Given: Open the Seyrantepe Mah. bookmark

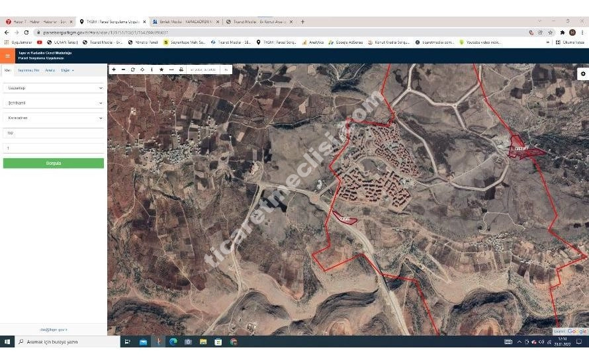Looking at the screenshot, I should (185, 42).
